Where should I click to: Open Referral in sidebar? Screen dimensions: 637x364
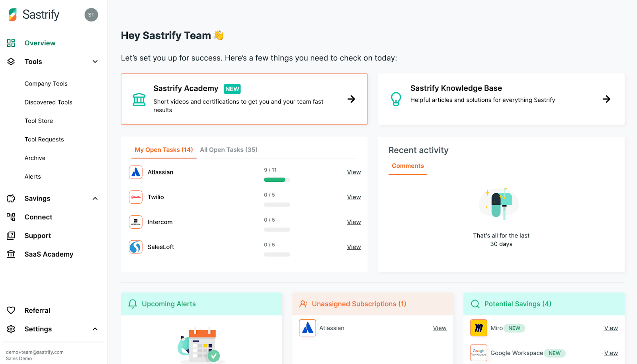pyautogui.click(x=37, y=310)
